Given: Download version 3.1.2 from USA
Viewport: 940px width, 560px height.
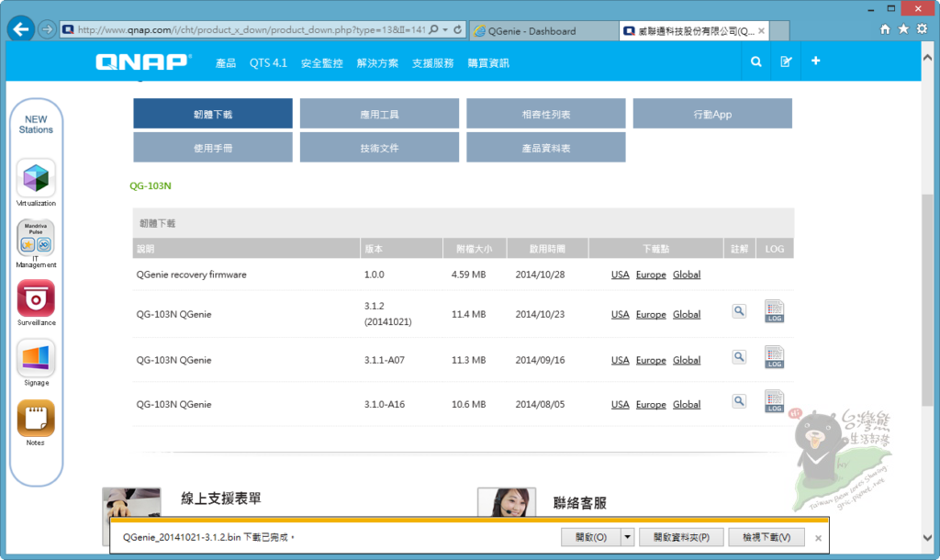Looking at the screenshot, I should 620,314.
